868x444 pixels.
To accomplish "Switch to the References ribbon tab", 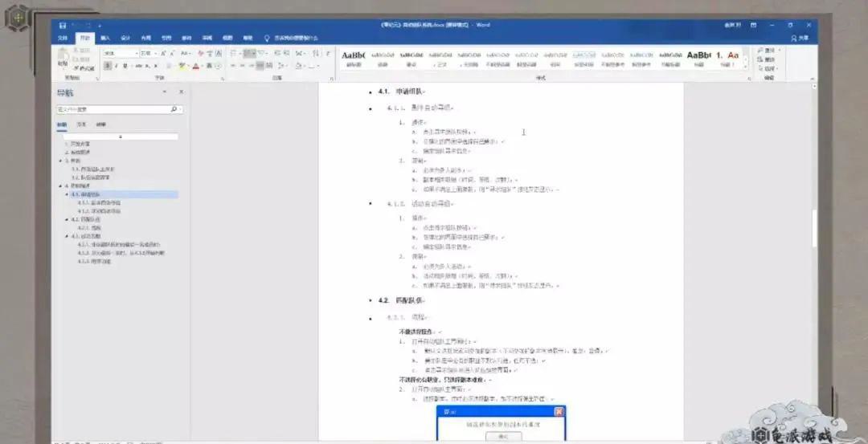I will coord(166,39).
